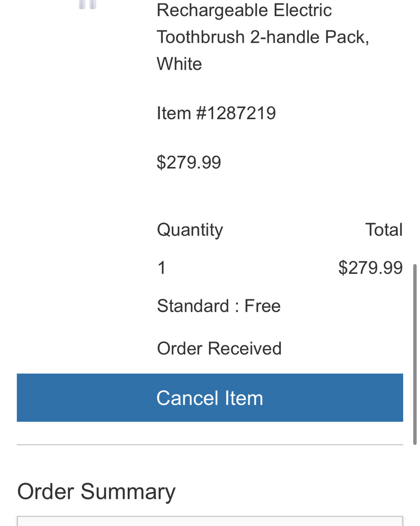This screenshot has width=420, height=526.
Task: Click the $279.99 unit price
Action: tap(189, 162)
